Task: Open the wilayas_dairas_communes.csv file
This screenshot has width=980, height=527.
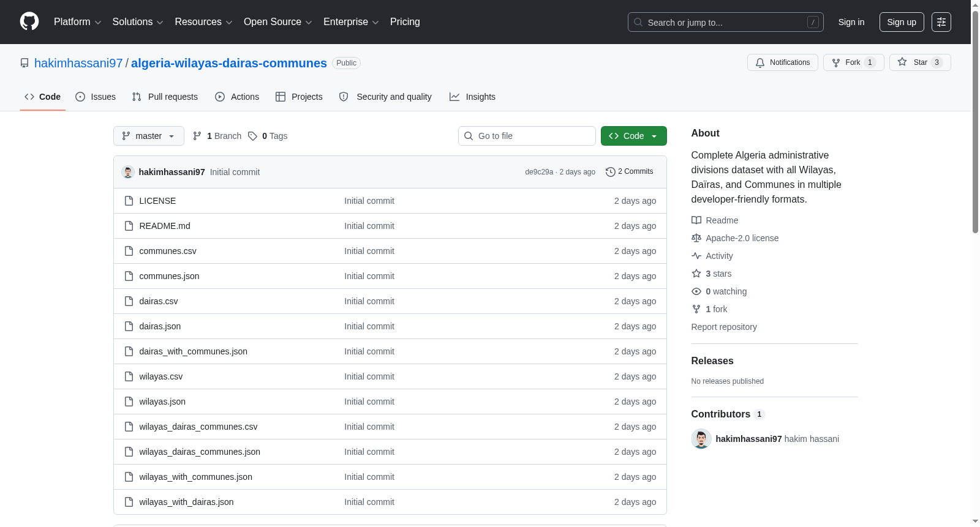Action: (198, 427)
